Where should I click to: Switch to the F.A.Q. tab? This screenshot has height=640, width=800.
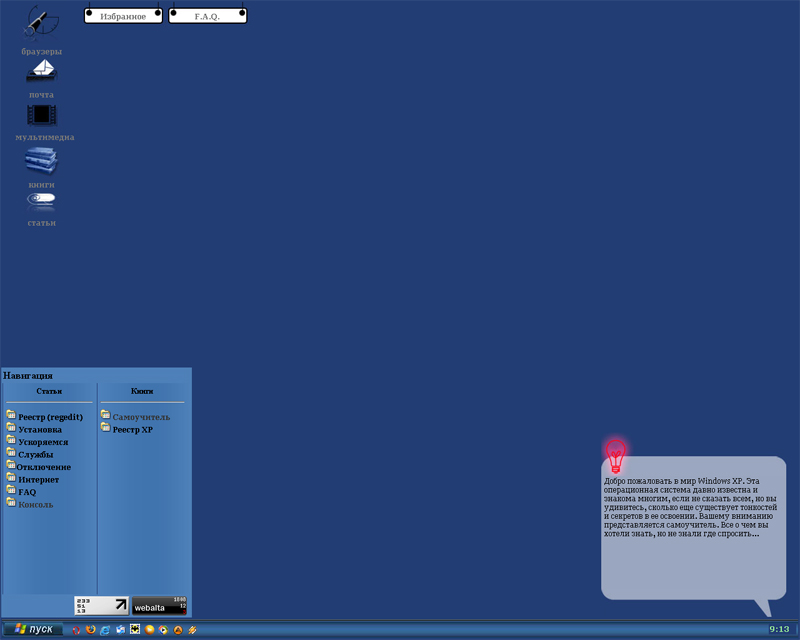(x=207, y=16)
